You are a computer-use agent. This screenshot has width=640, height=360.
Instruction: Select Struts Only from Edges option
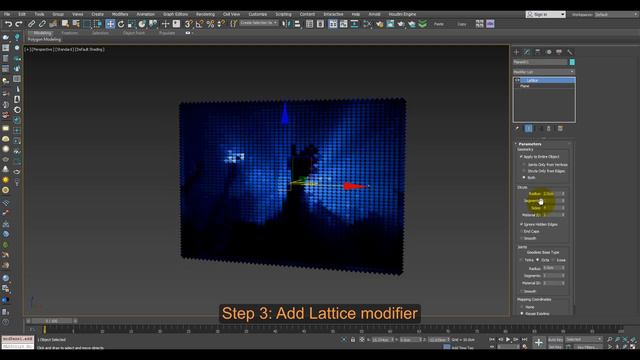[x=524, y=171]
